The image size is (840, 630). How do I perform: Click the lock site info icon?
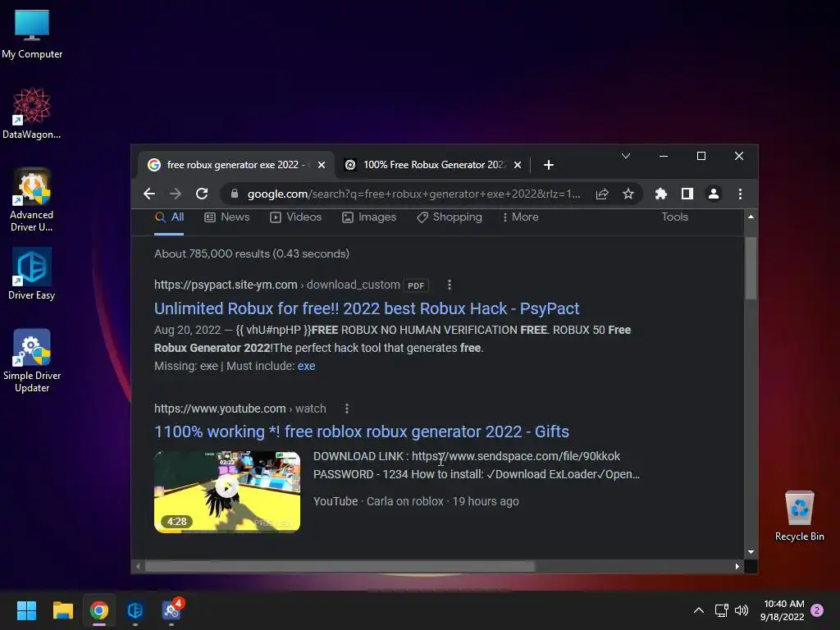pos(234,194)
